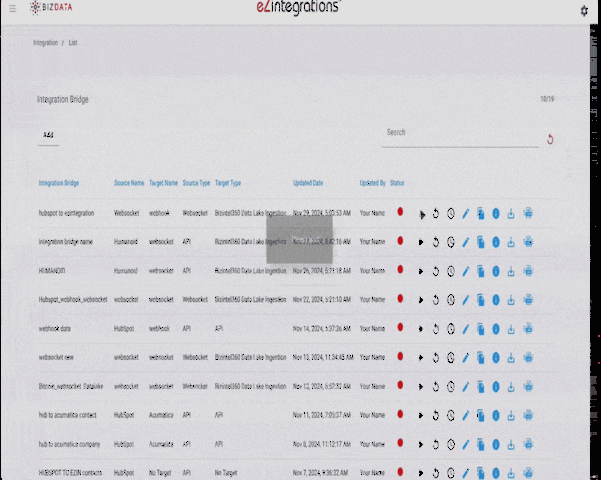
Task: Click the Add button under Integration Bridge
Action: [x=48, y=134]
